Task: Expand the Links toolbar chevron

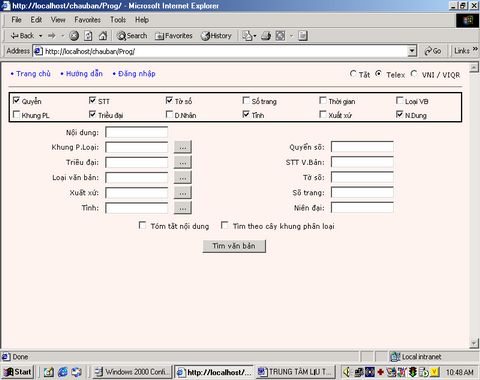Action: pos(475,49)
